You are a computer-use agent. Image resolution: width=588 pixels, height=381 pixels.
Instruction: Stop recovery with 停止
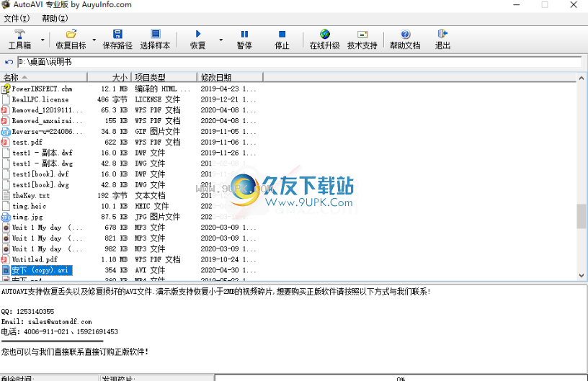click(x=282, y=40)
